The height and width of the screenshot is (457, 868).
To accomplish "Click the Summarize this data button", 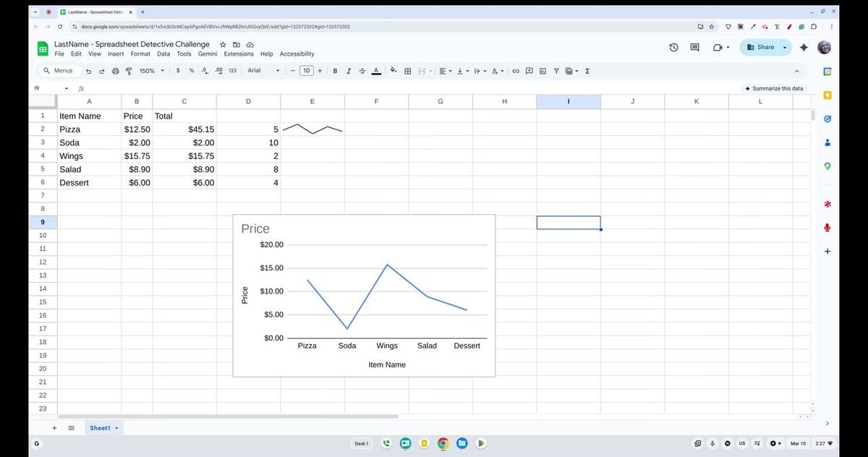I will coord(773,88).
